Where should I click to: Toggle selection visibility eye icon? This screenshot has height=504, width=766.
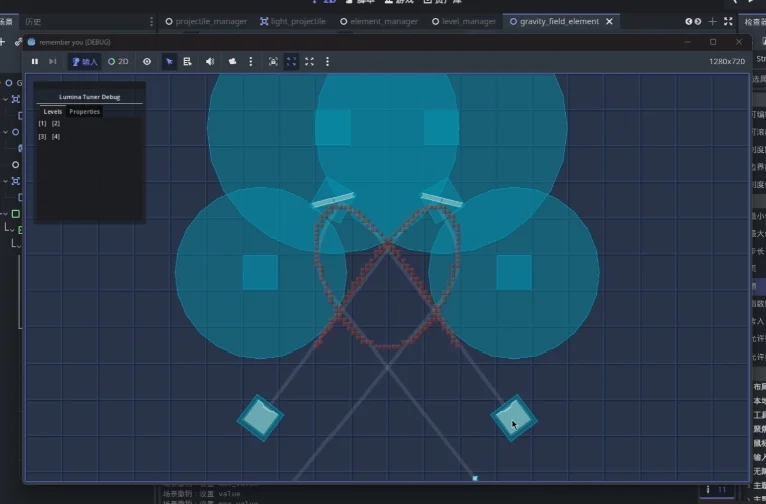click(x=147, y=61)
